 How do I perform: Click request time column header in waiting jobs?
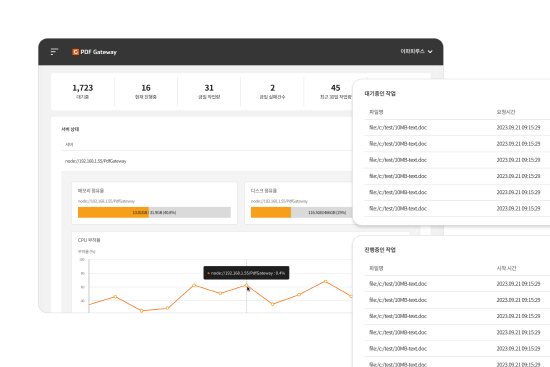pos(506,112)
